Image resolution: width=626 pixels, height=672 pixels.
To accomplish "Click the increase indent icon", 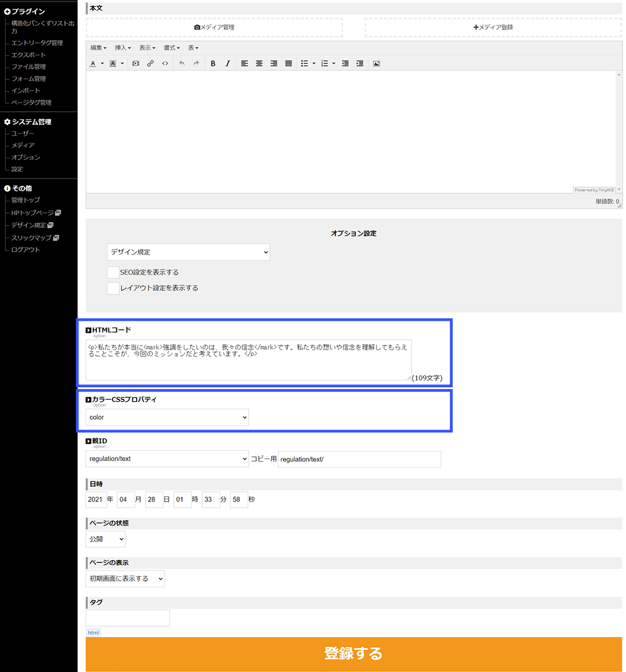I will [x=360, y=63].
